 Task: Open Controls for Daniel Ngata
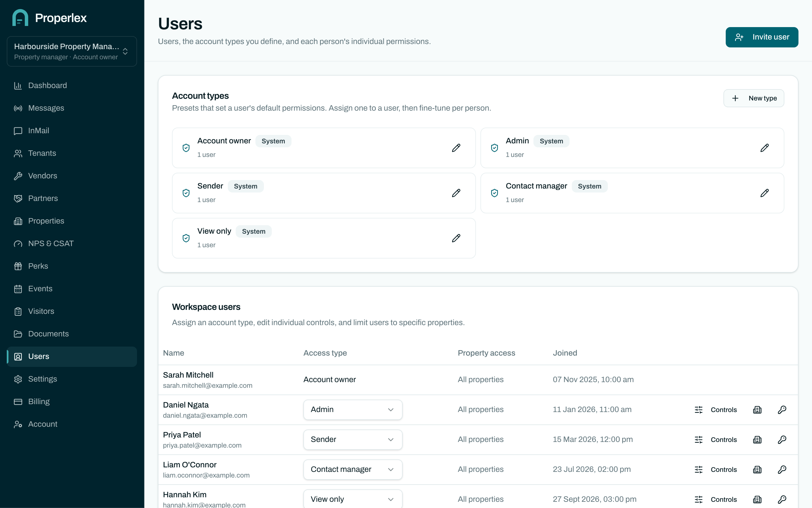716,410
